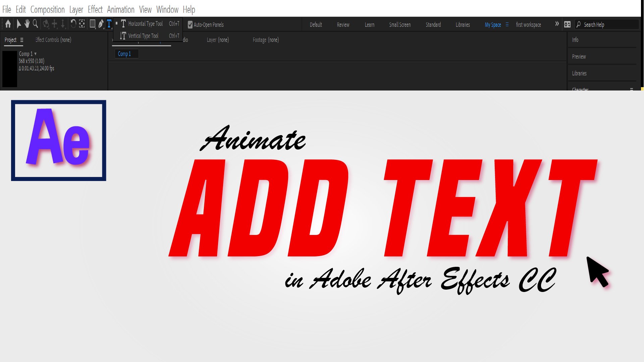Select the Hand tool
The height and width of the screenshot is (362, 644).
click(x=27, y=24)
